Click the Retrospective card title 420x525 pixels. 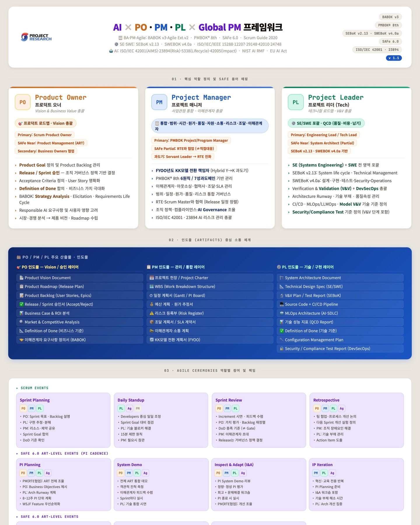pos(326,400)
